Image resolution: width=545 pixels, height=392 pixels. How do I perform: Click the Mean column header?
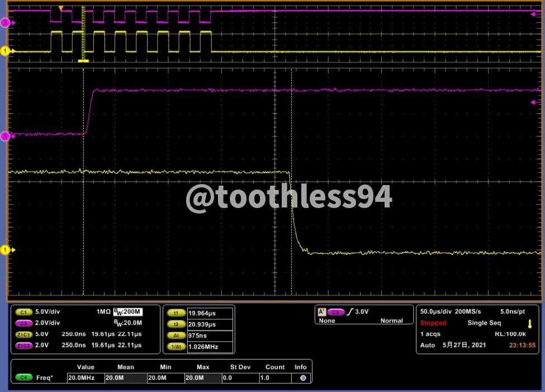(125, 367)
